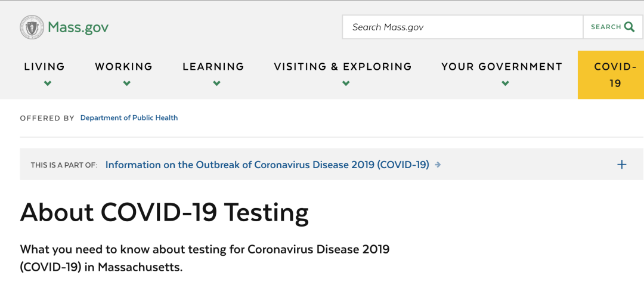Open the Information on the Outbreak of Coronavirus link
Image resolution: width=644 pixels, height=291 pixels.
[x=267, y=165]
